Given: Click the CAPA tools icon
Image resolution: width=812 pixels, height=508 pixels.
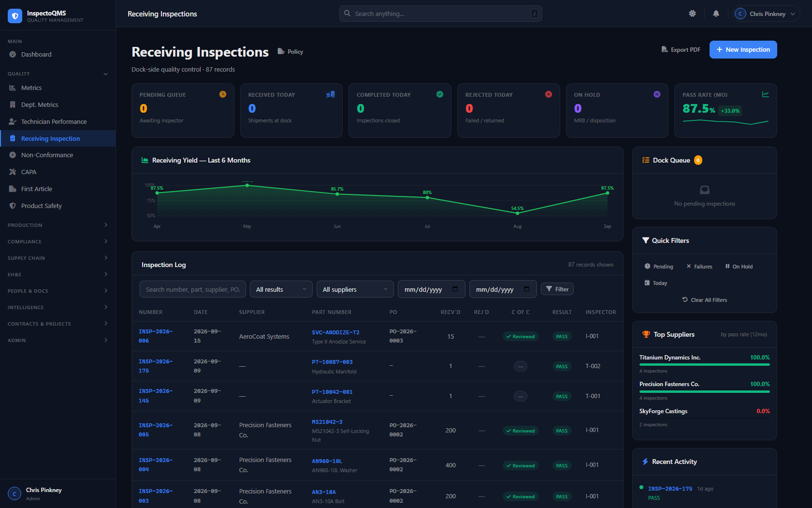Looking at the screenshot, I should pyautogui.click(x=13, y=172).
